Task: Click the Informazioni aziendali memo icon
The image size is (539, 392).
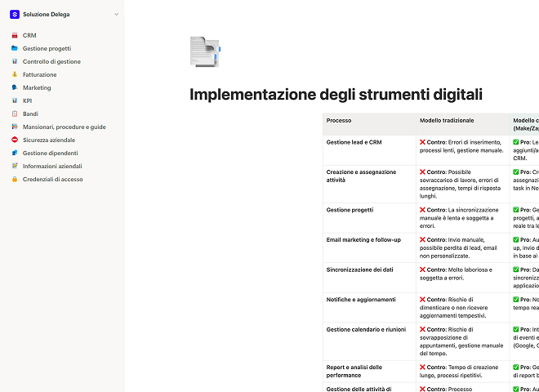Action: click(15, 166)
